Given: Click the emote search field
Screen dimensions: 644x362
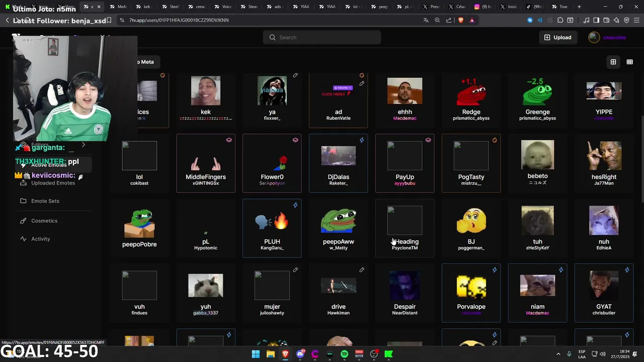Looking at the screenshot, I should coord(322,37).
